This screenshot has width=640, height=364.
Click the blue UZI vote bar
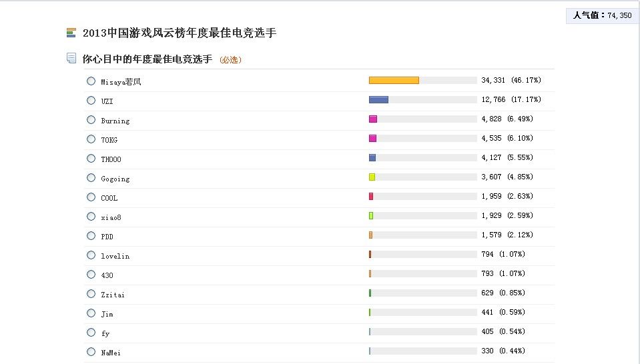tap(378, 100)
